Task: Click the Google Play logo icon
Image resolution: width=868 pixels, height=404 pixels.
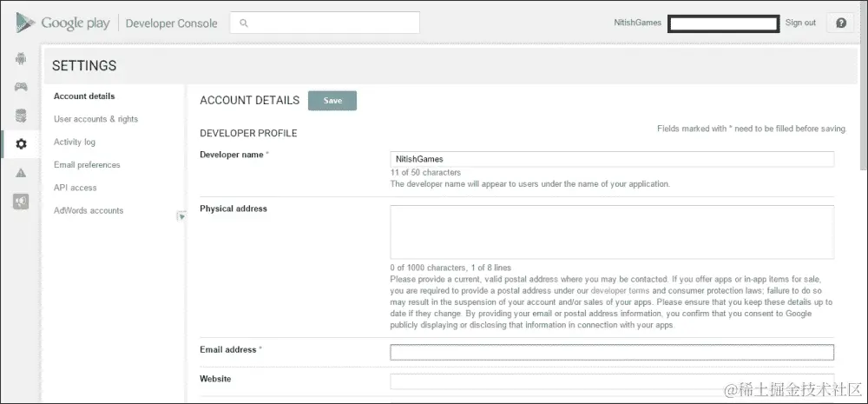Action: tap(25, 23)
